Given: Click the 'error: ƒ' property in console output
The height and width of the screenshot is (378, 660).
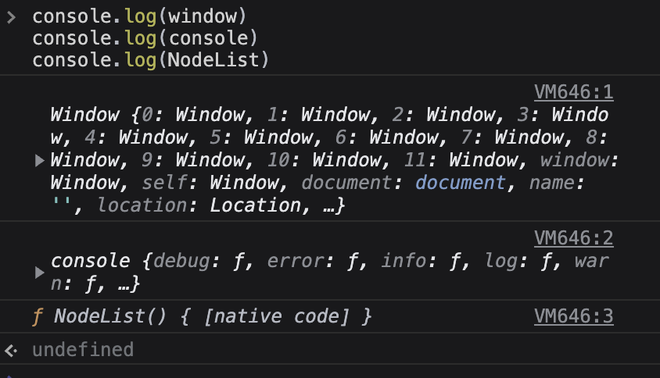Looking at the screenshot, I should click(x=313, y=261).
